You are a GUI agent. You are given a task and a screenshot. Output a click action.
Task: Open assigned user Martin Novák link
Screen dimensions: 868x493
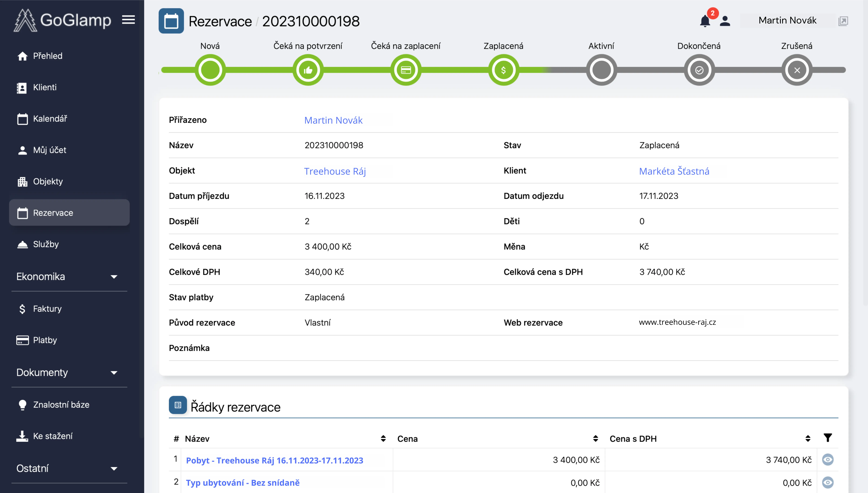point(333,120)
